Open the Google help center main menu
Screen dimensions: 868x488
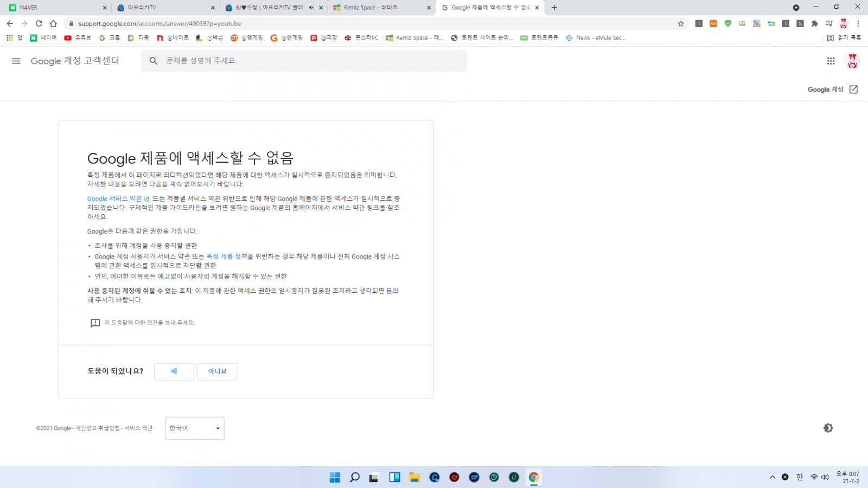pos(16,61)
